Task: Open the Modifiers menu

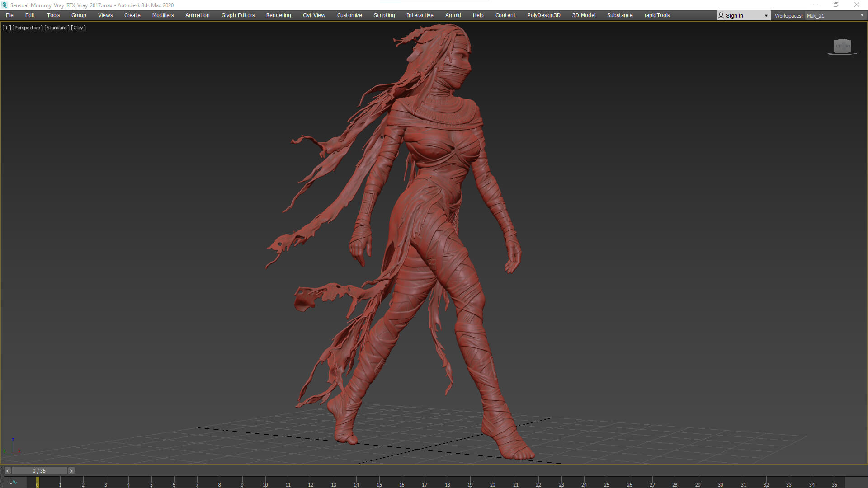Action: (x=163, y=15)
